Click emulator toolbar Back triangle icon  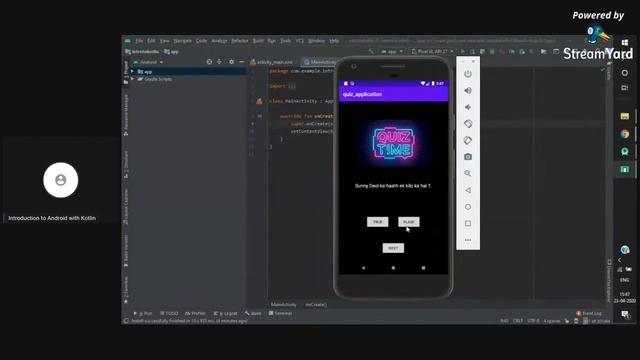pos(468,190)
